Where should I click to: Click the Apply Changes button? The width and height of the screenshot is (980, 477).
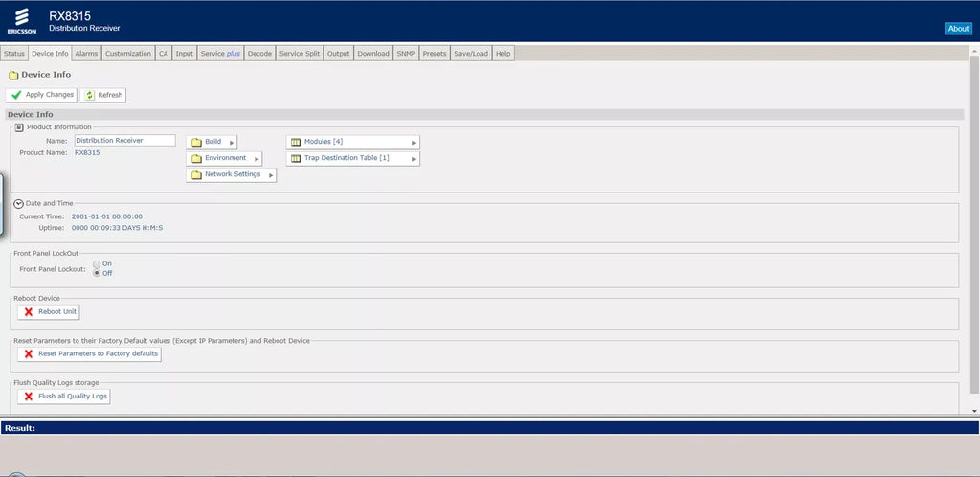click(x=41, y=95)
